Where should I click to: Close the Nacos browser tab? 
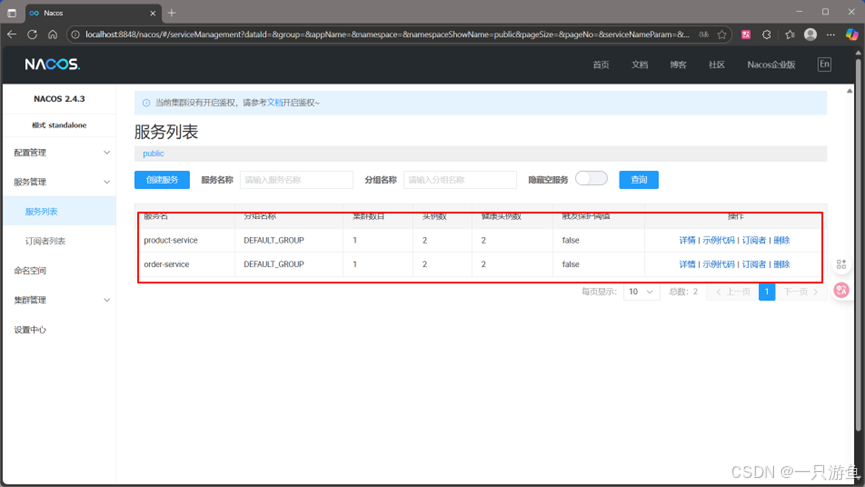click(x=153, y=13)
